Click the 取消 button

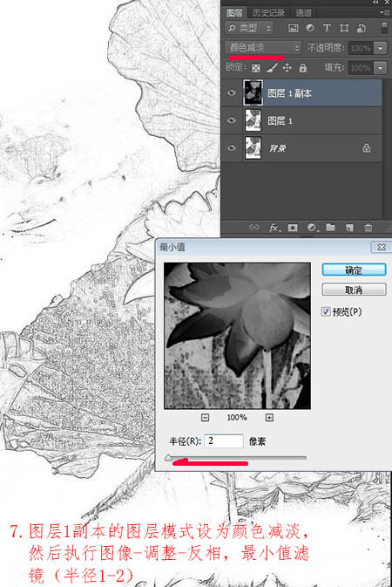[x=354, y=290]
